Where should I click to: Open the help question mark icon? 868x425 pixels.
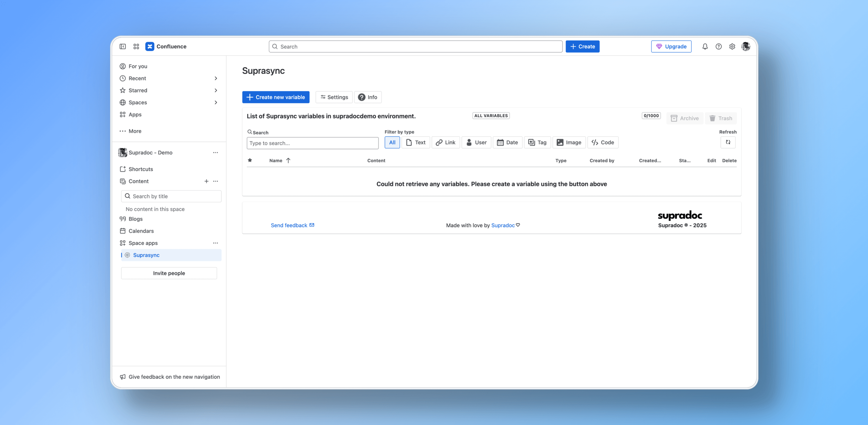[718, 46]
